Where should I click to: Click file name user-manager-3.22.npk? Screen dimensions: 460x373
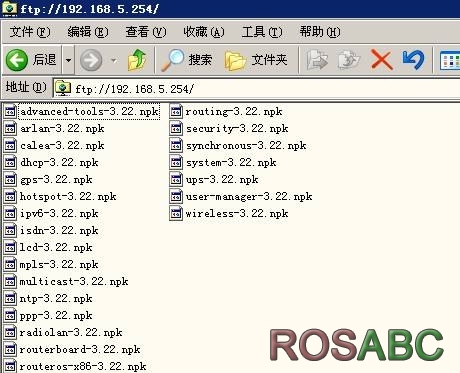[x=249, y=196]
